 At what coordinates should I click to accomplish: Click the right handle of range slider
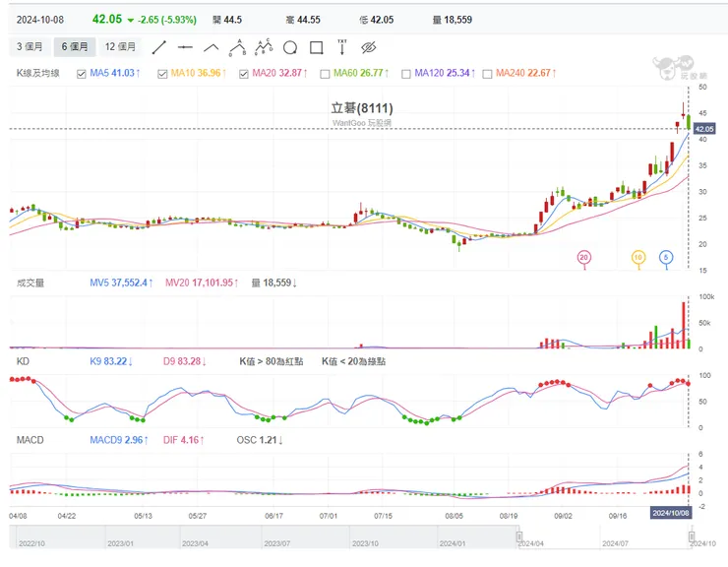pos(692,536)
